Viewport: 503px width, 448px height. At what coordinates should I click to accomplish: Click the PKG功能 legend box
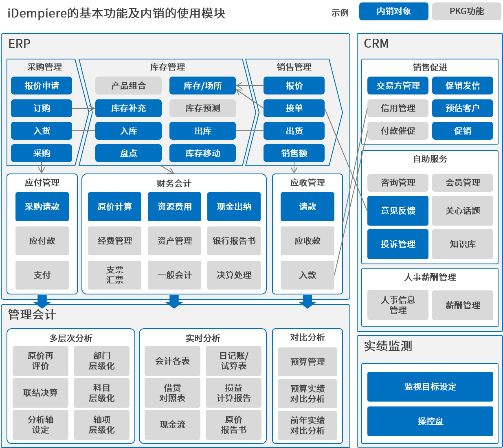pyautogui.click(x=467, y=11)
